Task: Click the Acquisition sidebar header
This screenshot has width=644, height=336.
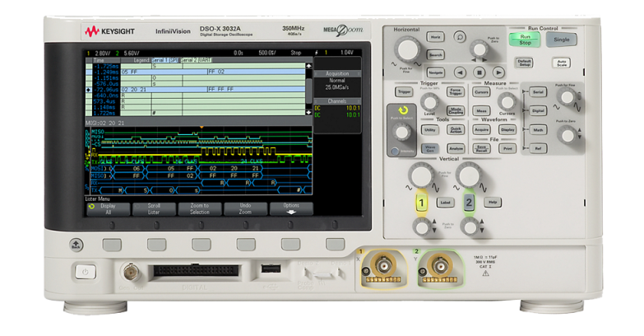Action: pos(337,73)
